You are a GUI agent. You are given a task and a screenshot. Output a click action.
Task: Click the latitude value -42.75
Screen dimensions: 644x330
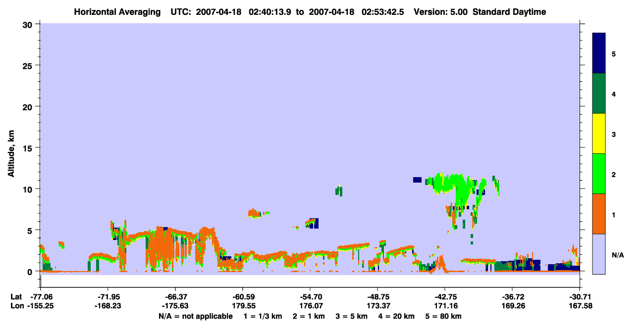[x=445, y=297]
